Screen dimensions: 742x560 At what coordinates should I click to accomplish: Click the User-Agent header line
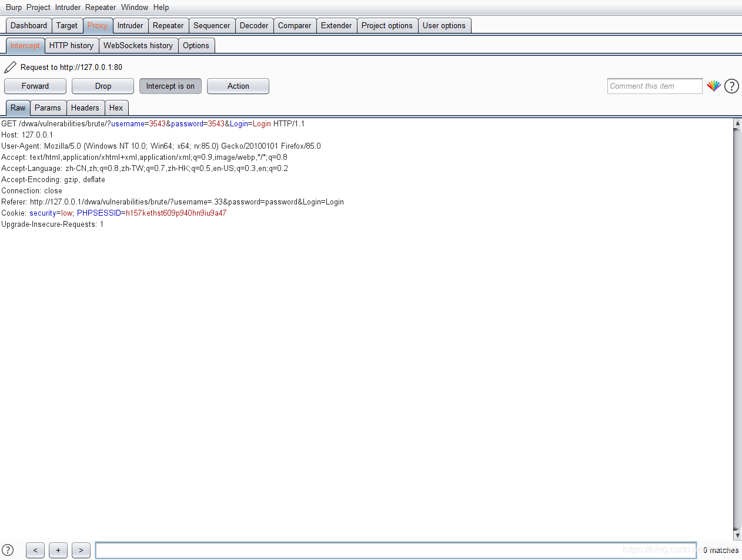pos(161,146)
